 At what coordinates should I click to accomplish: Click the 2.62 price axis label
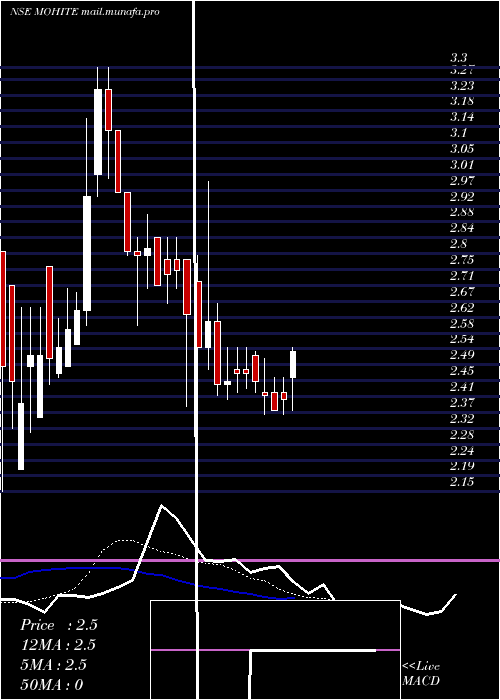[x=462, y=308]
